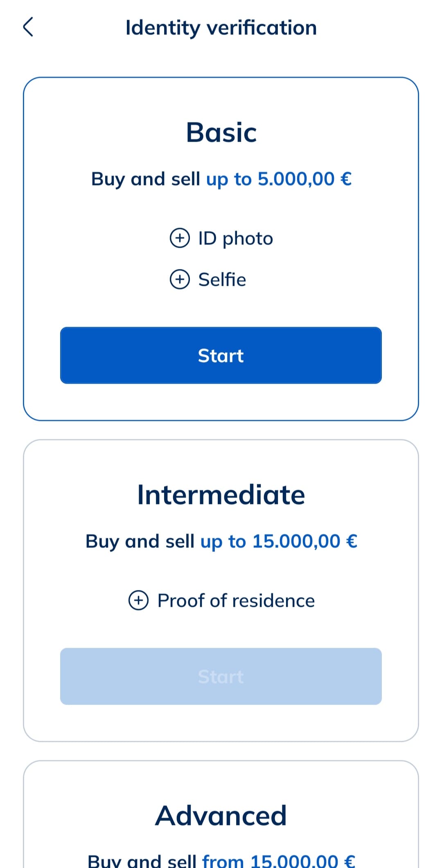Click the "Proof of residence" label

[236, 601]
